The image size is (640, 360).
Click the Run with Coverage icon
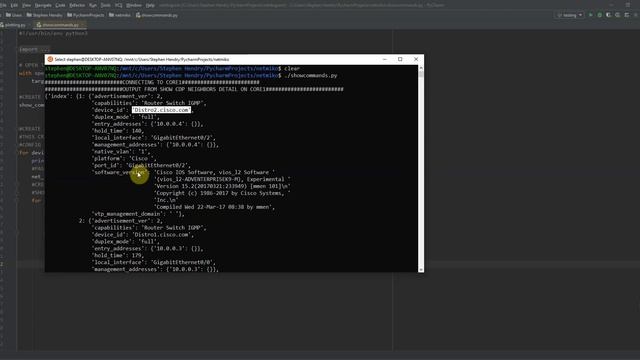click(x=609, y=15)
